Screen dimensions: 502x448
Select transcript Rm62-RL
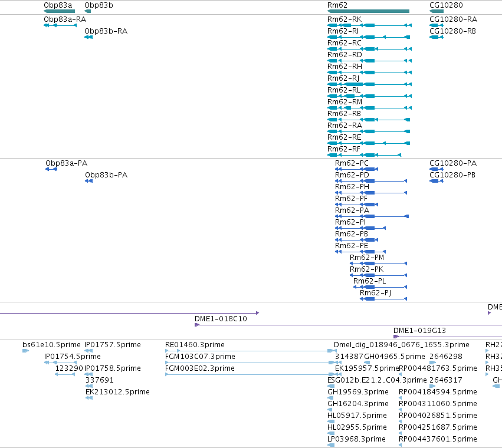[369, 96]
